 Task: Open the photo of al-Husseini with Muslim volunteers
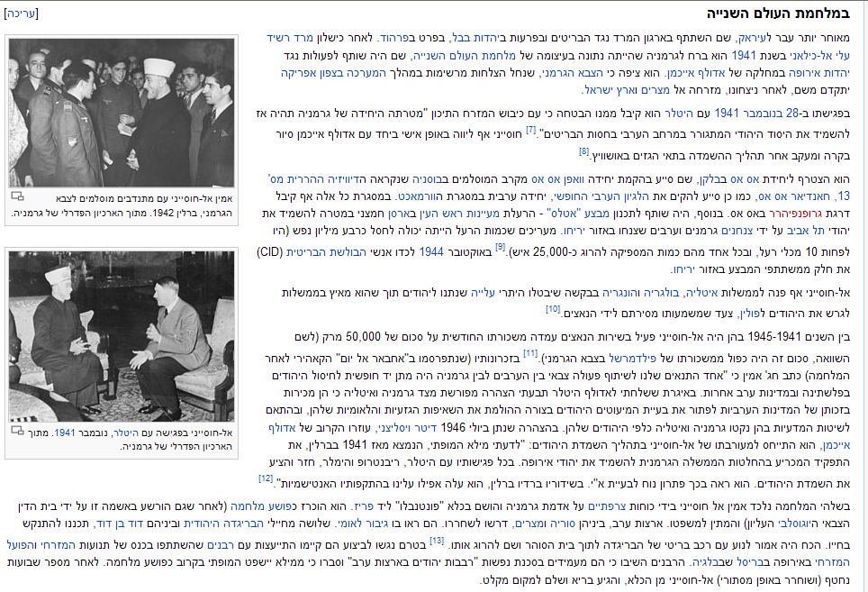coord(122,113)
